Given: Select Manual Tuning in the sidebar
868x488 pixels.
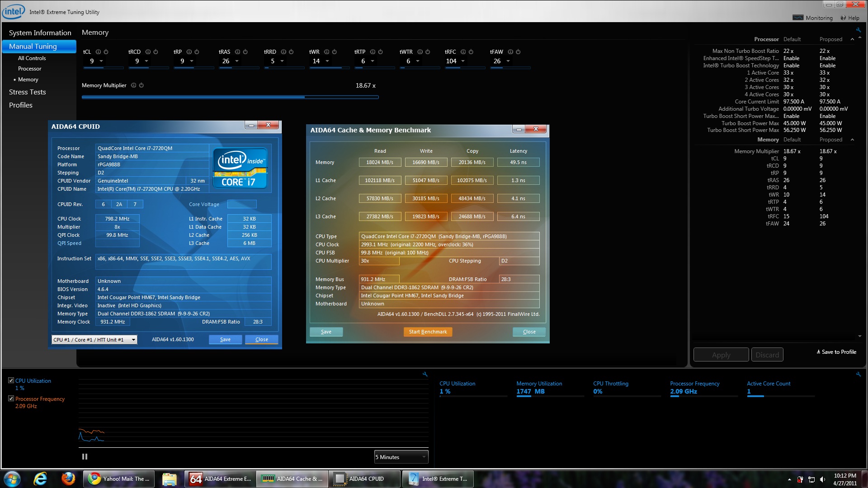Looking at the screenshot, I should pos(39,47).
